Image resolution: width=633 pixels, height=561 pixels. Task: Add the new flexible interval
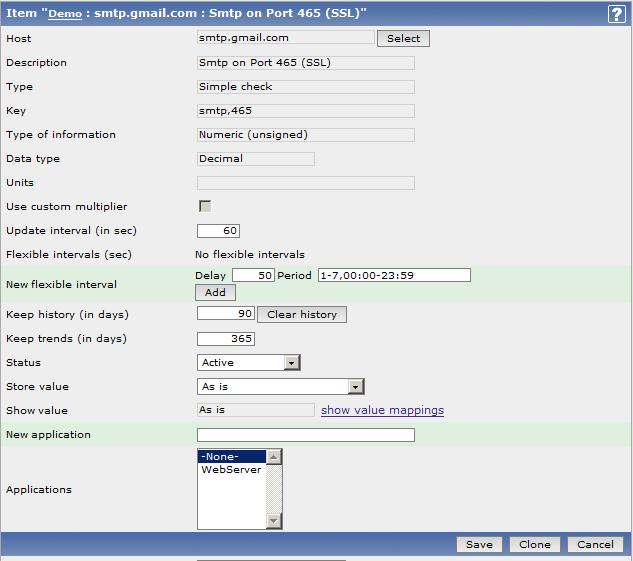coord(215,292)
